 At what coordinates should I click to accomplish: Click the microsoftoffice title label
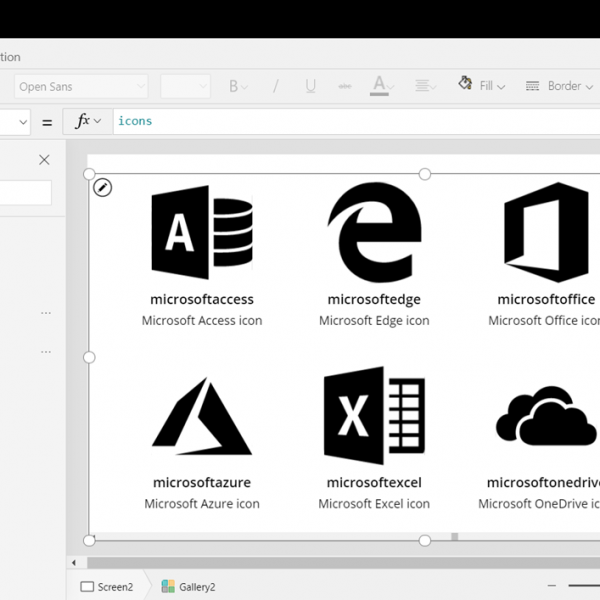pyautogui.click(x=546, y=299)
